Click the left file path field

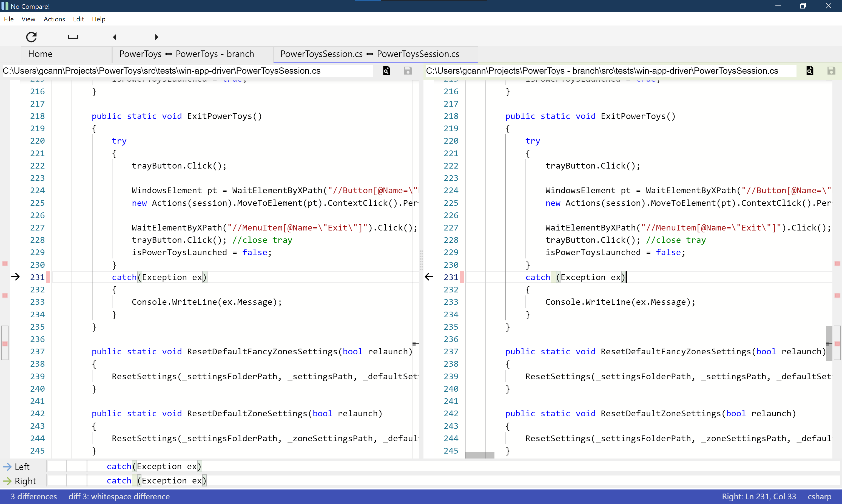(187, 71)
